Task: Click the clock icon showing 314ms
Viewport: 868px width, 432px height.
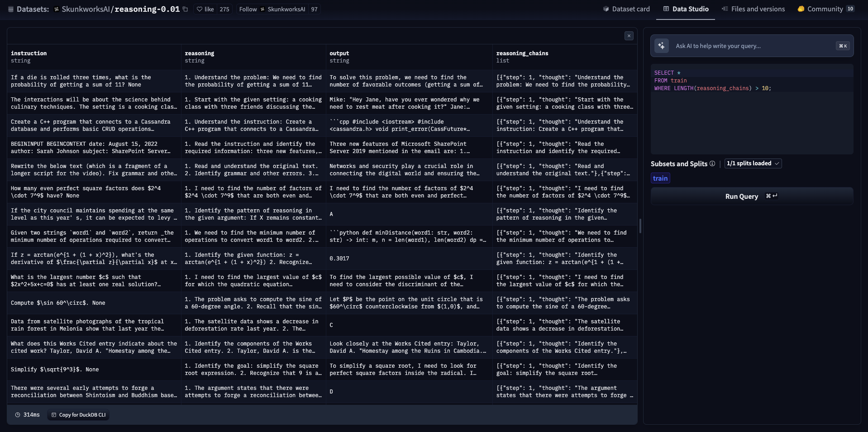Action: tap(18, 415)
